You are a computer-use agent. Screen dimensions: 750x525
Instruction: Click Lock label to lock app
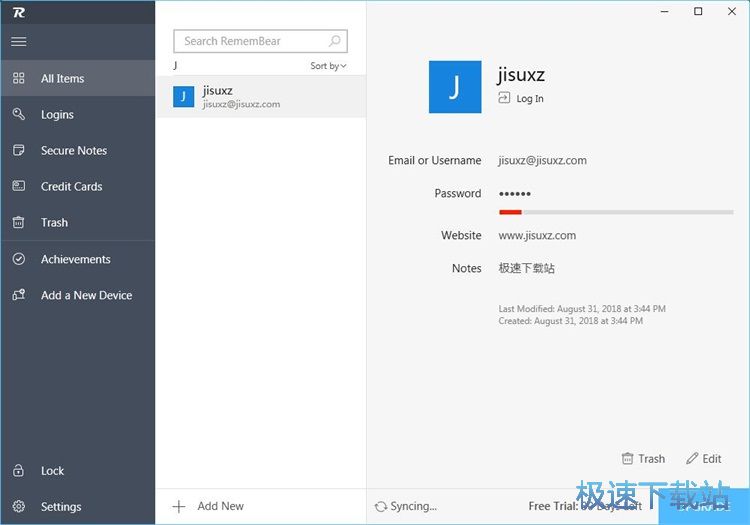point(52,470)
